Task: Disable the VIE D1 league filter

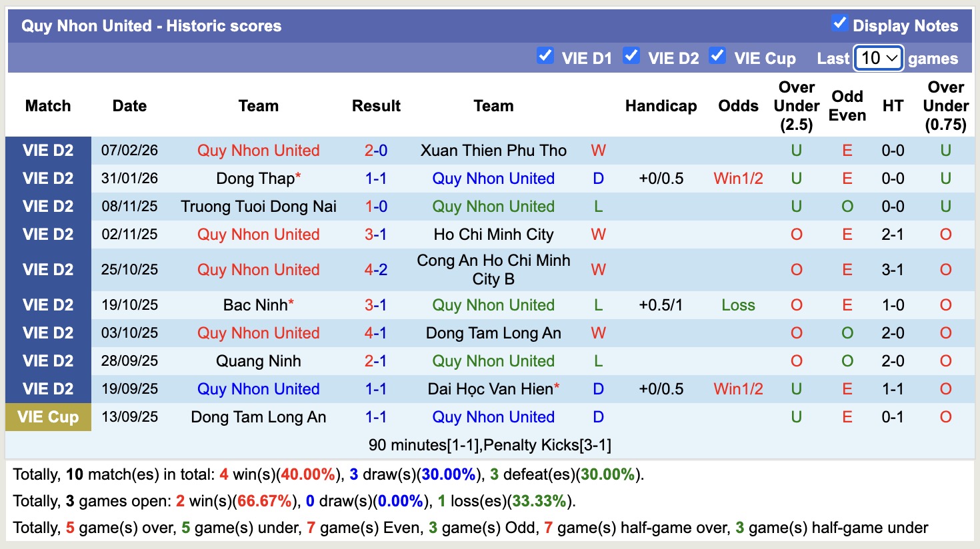Action: 547,57
